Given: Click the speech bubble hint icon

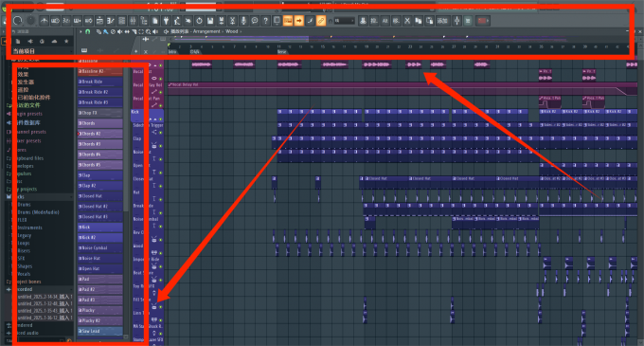Looking at the screenshot, I should (x=255, y=21).
